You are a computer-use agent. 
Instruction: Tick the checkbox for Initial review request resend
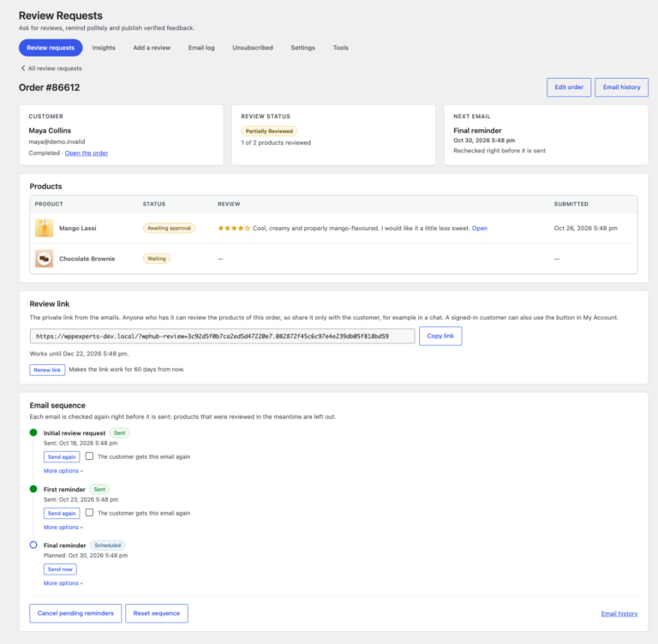point(89,456)
